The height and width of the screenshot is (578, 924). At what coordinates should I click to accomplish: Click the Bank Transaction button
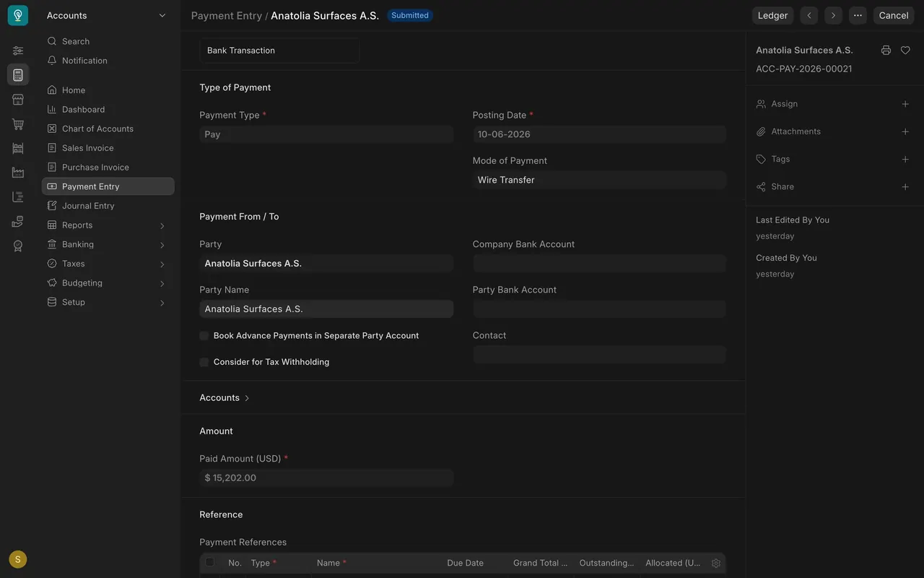pos(279,51)
